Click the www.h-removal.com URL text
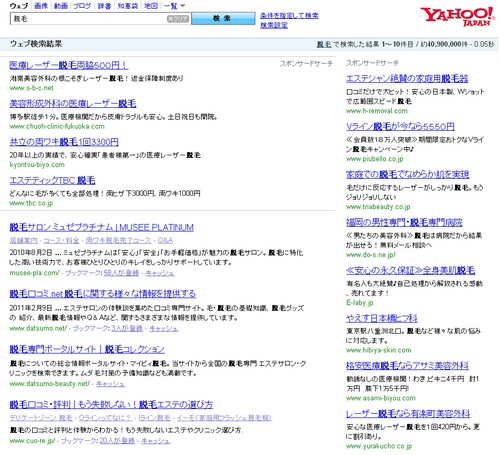 (377, 111)
